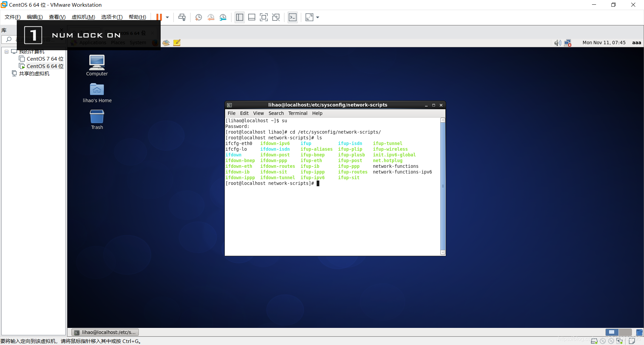Open the 查看(V) menu
This screenshot has height=345, width=644.
coord(57,17)
